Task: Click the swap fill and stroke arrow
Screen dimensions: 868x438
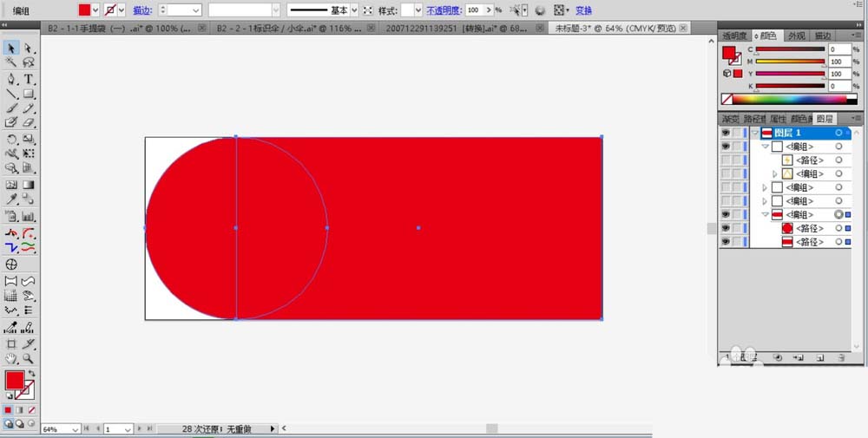Action: [x=31, y=375]
